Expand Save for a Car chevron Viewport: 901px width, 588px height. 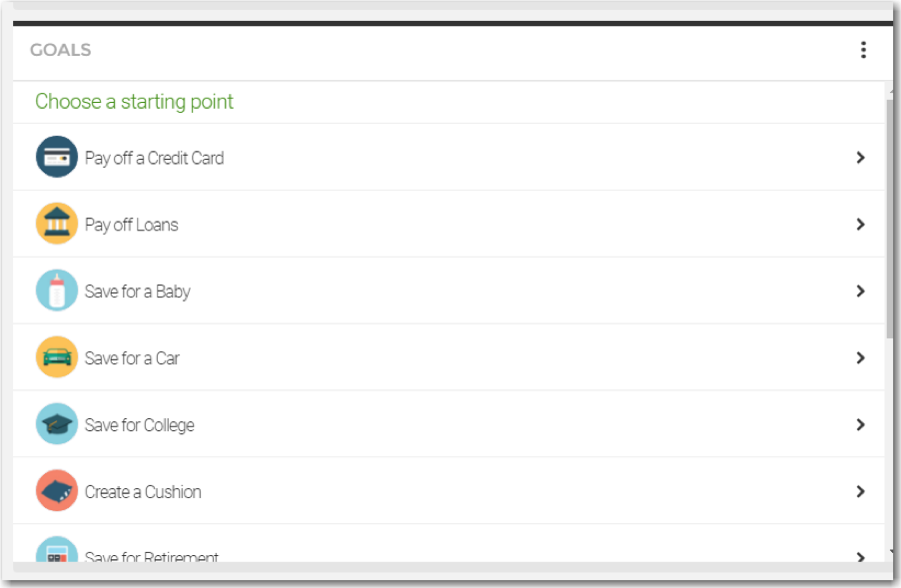860,357
